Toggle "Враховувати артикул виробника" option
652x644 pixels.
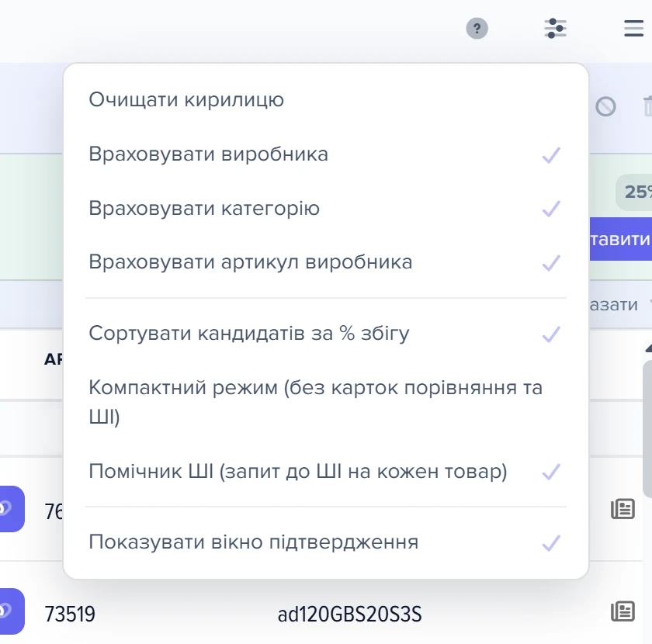click(x=325, y=262)
